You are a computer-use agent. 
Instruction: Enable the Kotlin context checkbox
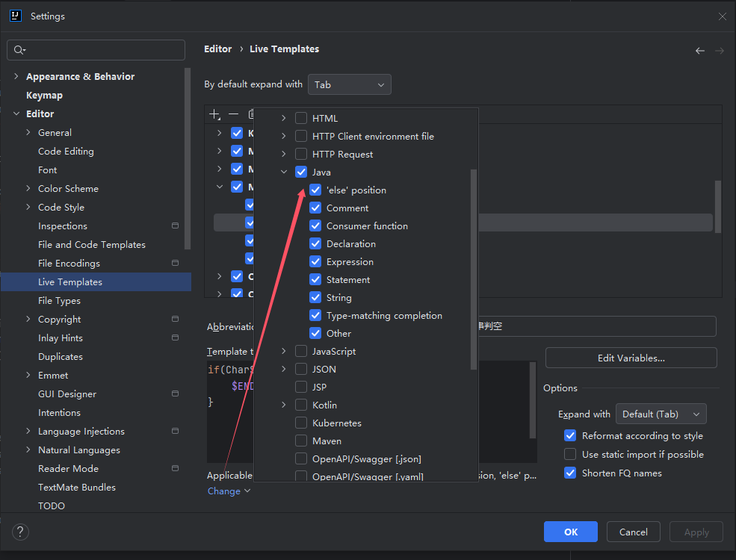pyautogui.click(x=301, y=405)
